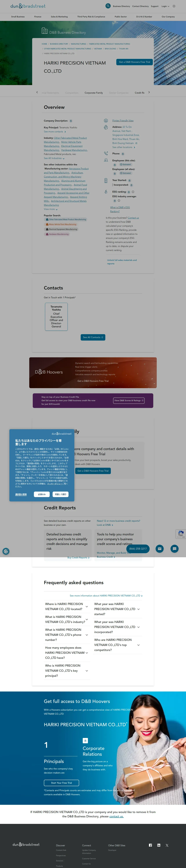Open Business Directory header link
This screenshot has width=186, height=868.
[121, 6]
